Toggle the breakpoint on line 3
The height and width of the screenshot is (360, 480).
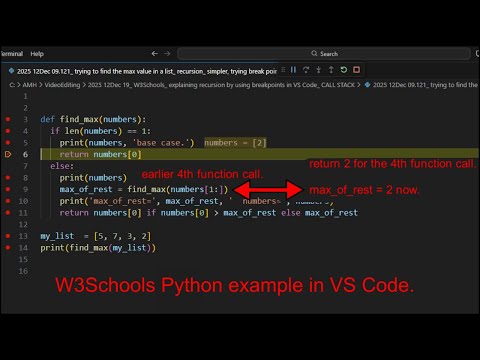point(8,119)
